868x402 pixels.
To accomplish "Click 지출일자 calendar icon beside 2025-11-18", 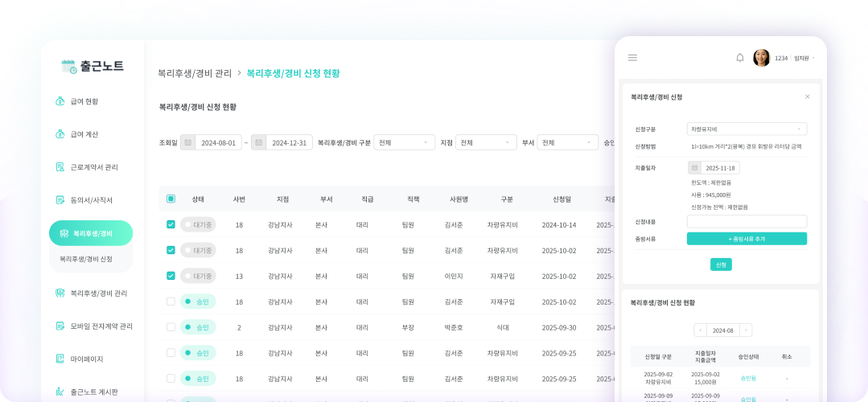I will [693, 168].
